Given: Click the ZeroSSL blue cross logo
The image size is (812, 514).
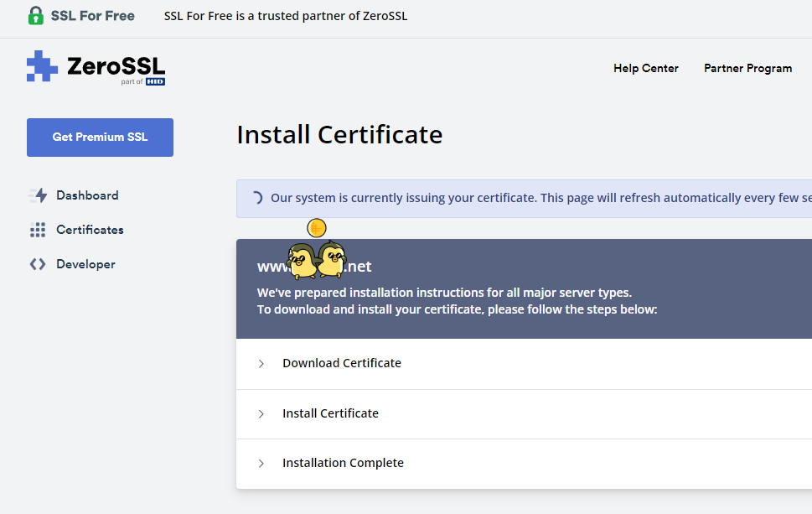Looking at the screenshot, I should point(42,65).
